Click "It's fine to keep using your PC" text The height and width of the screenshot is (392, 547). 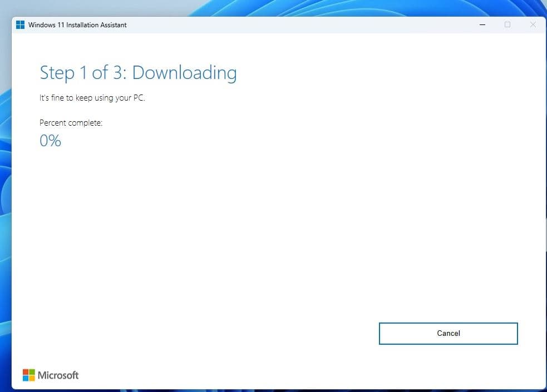[92, 98]
